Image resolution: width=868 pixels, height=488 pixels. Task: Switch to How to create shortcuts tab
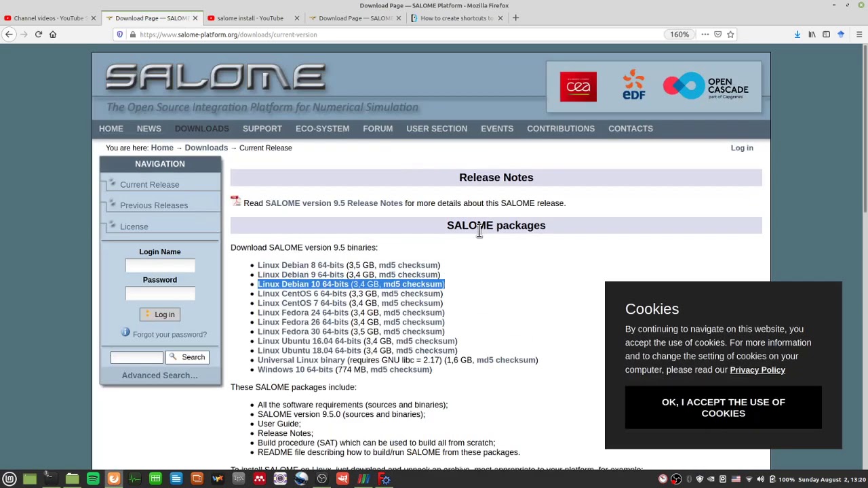(x=456, y=18)
